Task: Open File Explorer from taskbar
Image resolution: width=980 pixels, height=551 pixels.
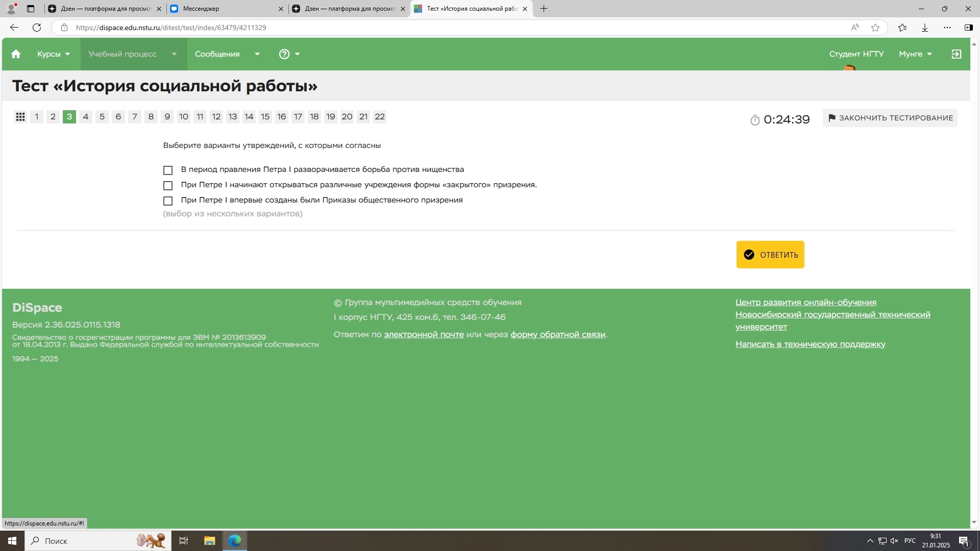Action: [209, 541]
